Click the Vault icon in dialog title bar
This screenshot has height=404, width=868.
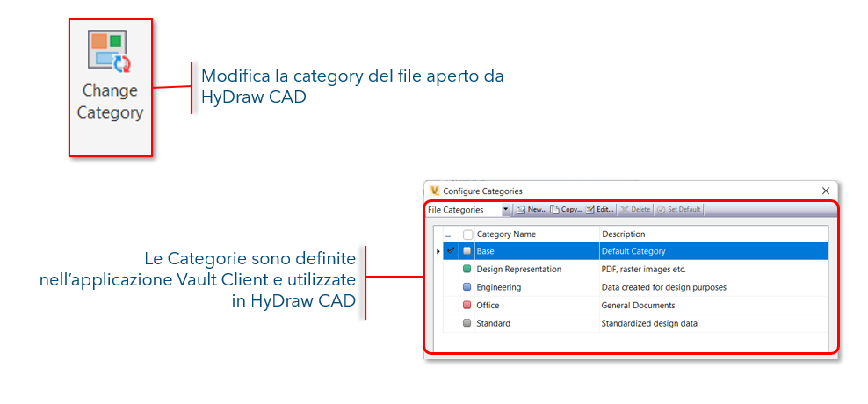point(435,191)
